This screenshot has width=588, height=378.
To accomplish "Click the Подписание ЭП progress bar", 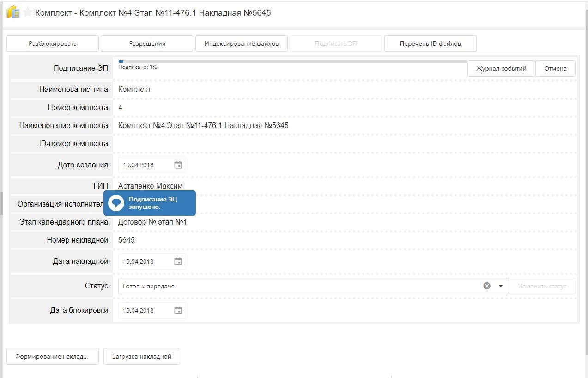I will (x=293, y=61).
